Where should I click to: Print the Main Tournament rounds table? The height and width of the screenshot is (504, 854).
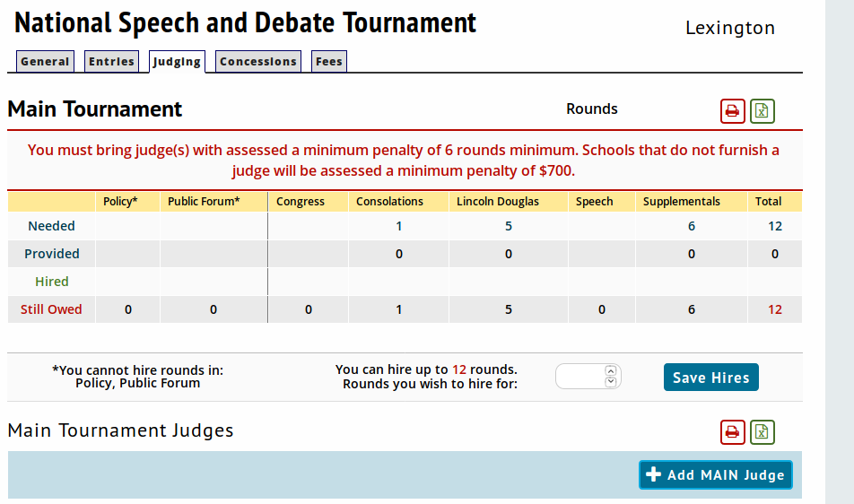[x=733, y=111]
